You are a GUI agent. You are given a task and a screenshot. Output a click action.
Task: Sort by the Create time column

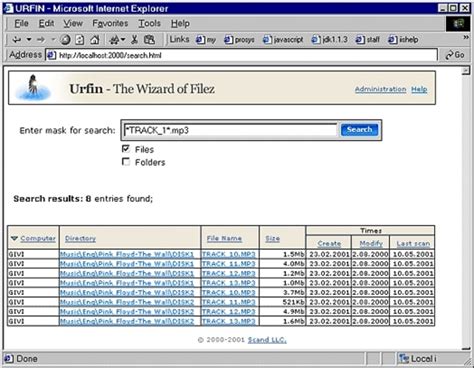pos(329,244)
